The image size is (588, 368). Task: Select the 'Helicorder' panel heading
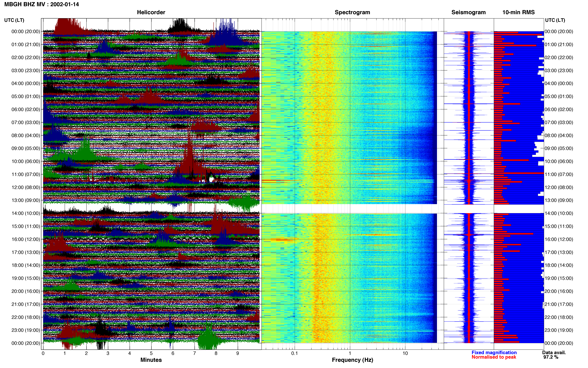[x=151, y=12]
